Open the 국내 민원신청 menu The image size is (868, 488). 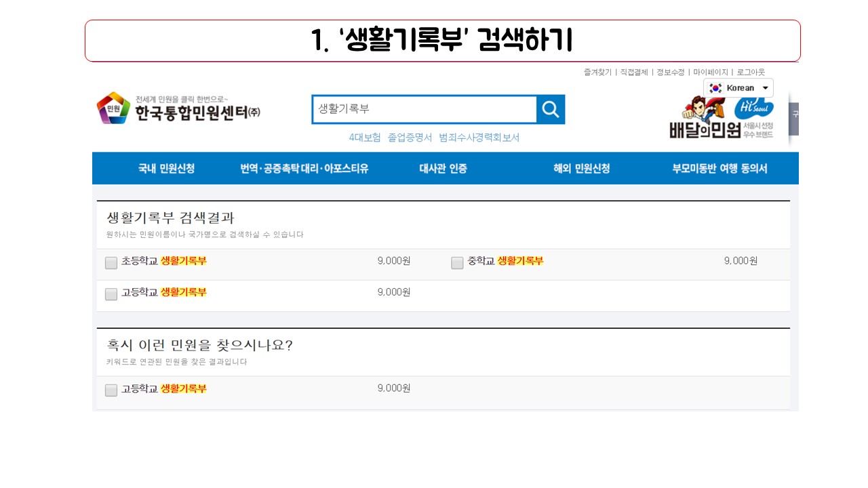tap(166, 169)
